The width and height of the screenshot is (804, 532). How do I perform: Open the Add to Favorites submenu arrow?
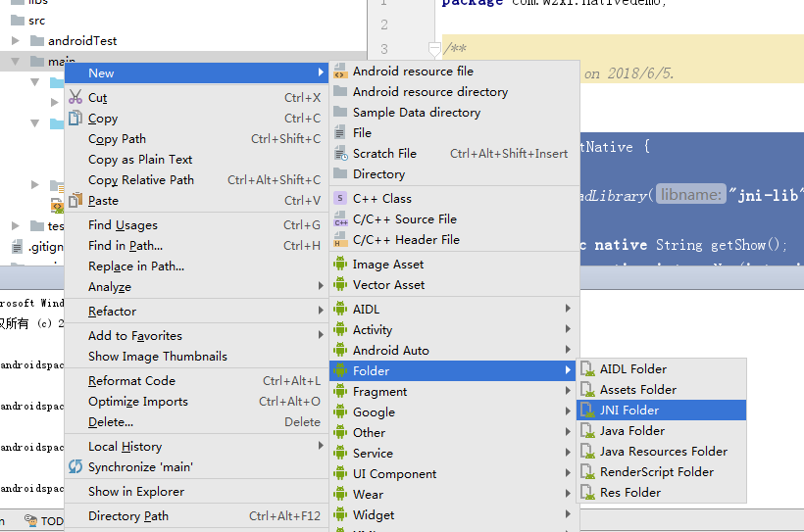click(x=321, y=335)
